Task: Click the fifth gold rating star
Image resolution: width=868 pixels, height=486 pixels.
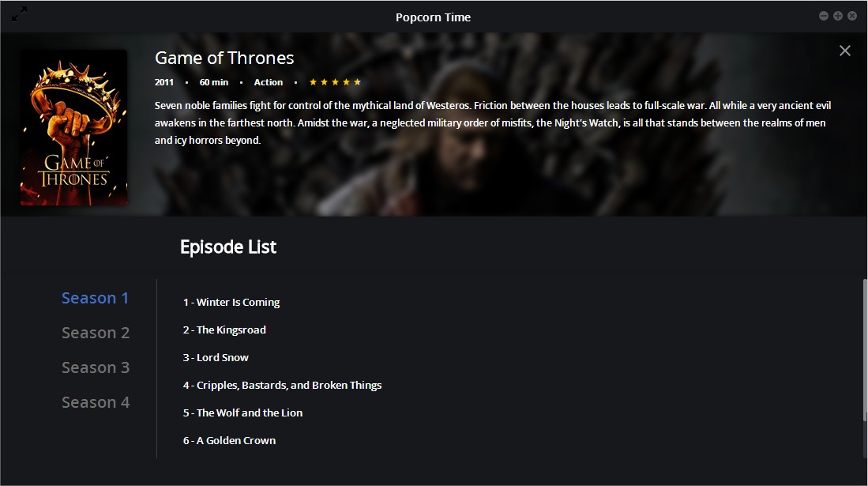Action: [x=357, y=82]
